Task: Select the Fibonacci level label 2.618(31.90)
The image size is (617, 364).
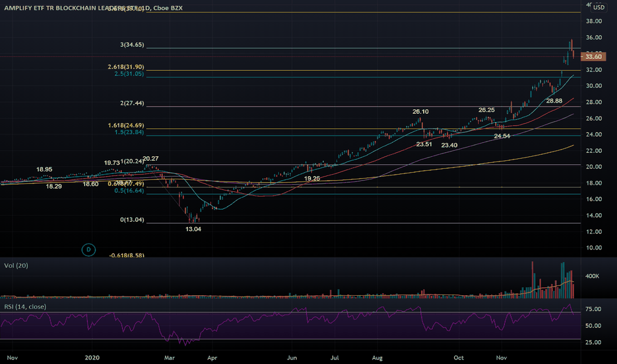Action: pyautogui.click(x=126, y=67)
